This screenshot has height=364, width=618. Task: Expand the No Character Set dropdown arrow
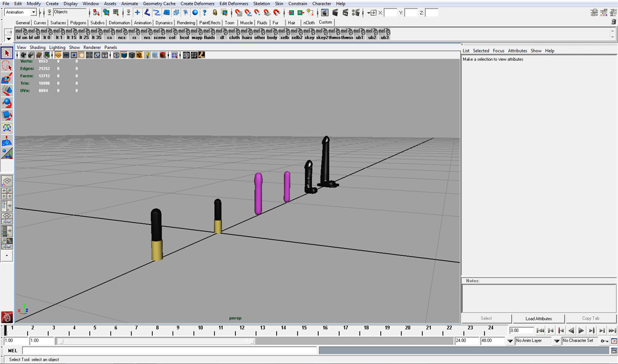pos(556,340)
